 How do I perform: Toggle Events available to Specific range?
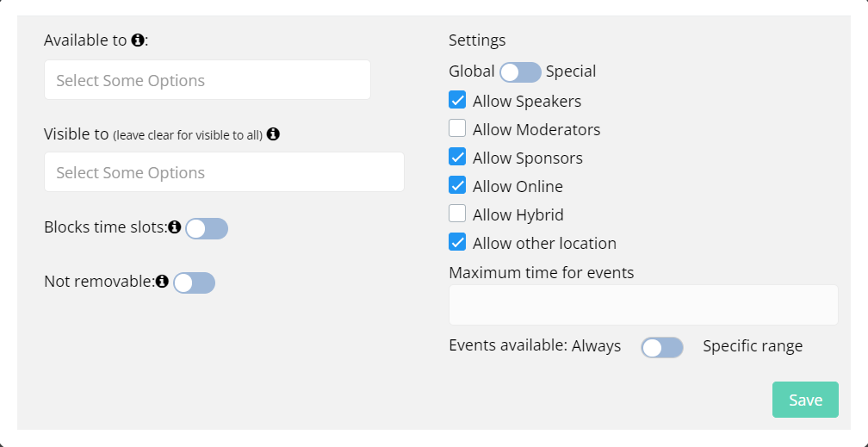point(662,347)
